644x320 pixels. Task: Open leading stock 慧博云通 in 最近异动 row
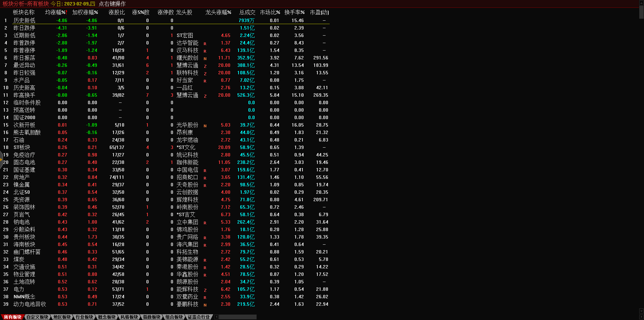point(187,65)
